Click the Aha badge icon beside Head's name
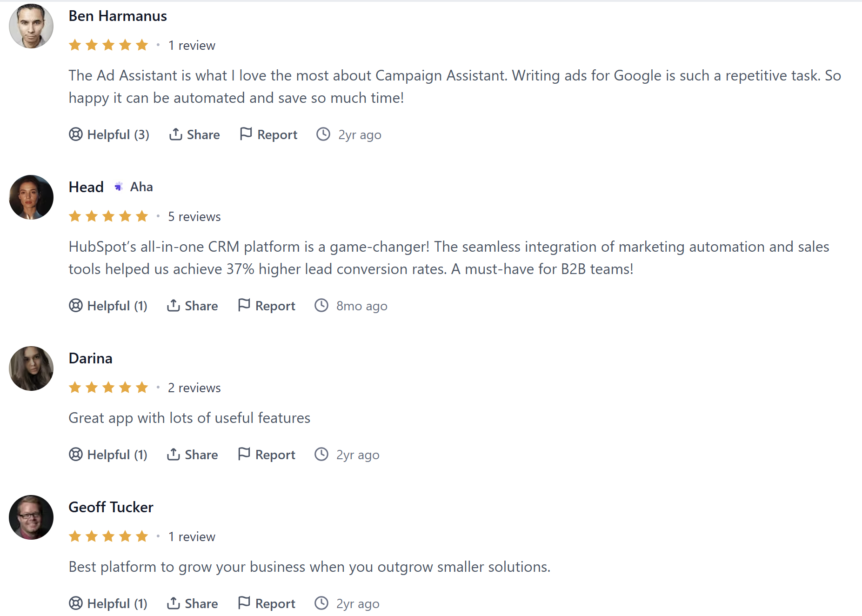Image resolution: width=862 pixels, height=616 pixels. (x=118, y=186)
